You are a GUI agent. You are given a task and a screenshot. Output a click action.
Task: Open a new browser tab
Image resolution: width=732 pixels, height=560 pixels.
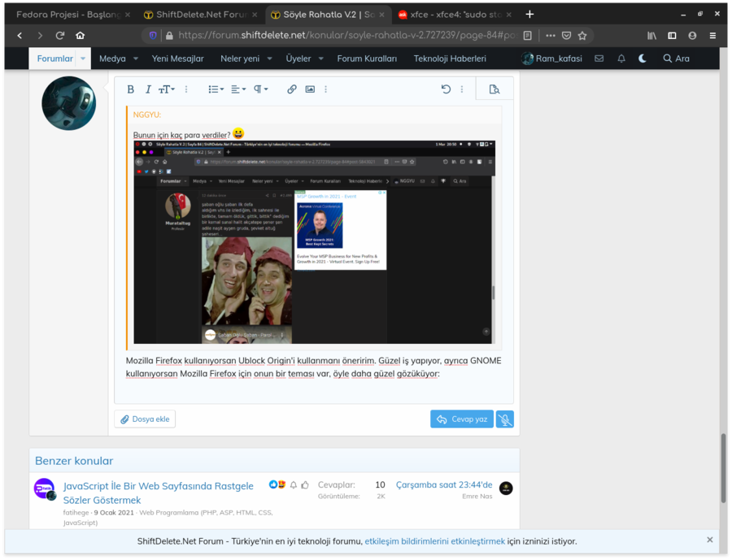coord(529,15)
